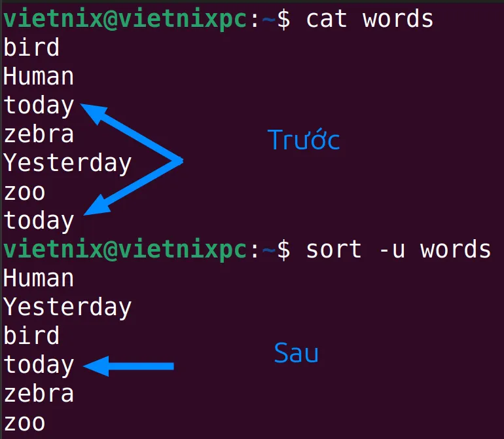Click the duplicate 'today' above the sort command
Image resolution: width=504 pixels, height=439 pixels.
[x=39, y=221]
